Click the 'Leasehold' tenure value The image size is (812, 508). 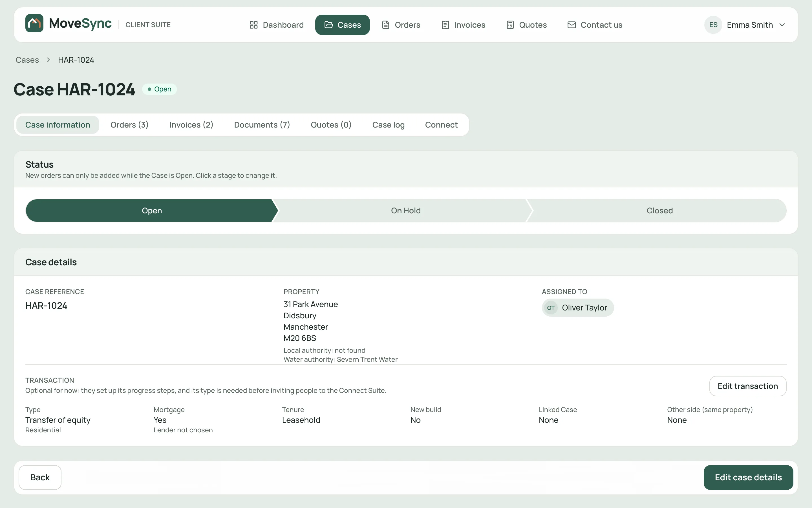point(301,420)
